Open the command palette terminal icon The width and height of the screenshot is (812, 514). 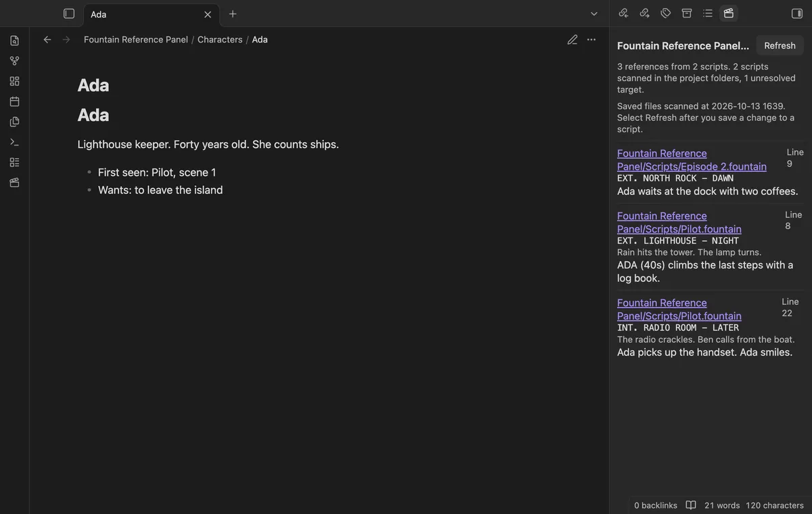coord(14,142)
